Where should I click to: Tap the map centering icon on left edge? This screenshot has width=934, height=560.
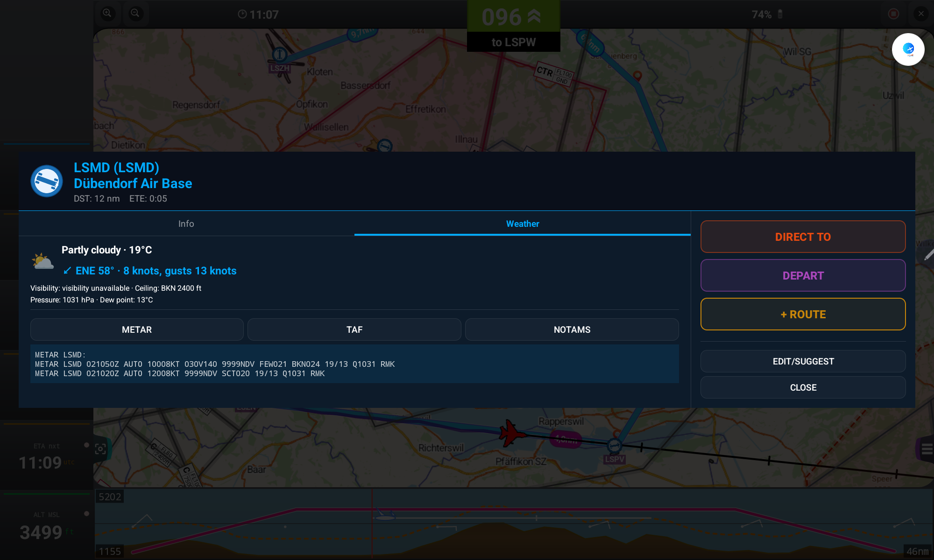(100, 449)
